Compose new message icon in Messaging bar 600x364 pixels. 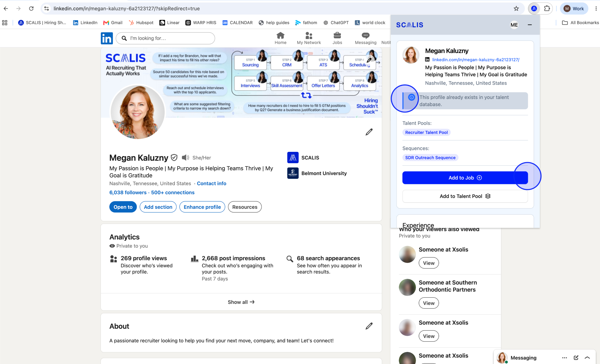[x=576, y=358]
